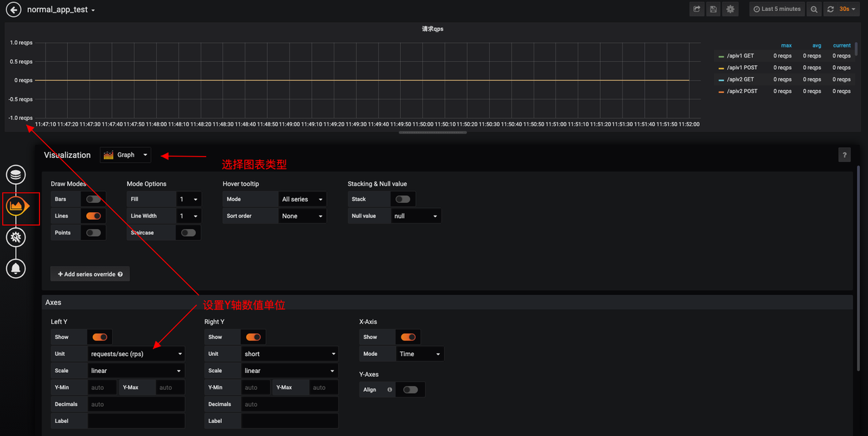This screenshot has width=868, height=436.
Task: Click the Graph visualization type icon
Action: (108, 155)
